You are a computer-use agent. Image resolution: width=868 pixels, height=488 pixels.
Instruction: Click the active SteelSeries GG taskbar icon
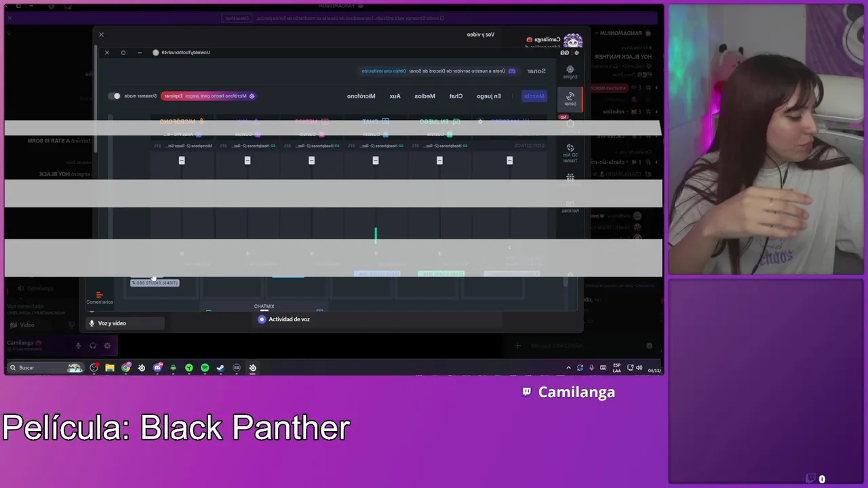click(x=252, y=367)
